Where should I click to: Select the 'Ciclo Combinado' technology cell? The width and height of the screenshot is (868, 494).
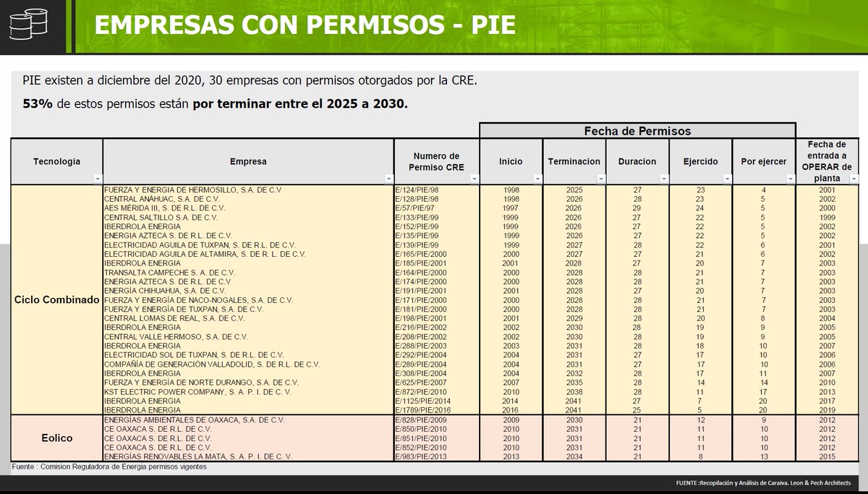tap(56, 299)
